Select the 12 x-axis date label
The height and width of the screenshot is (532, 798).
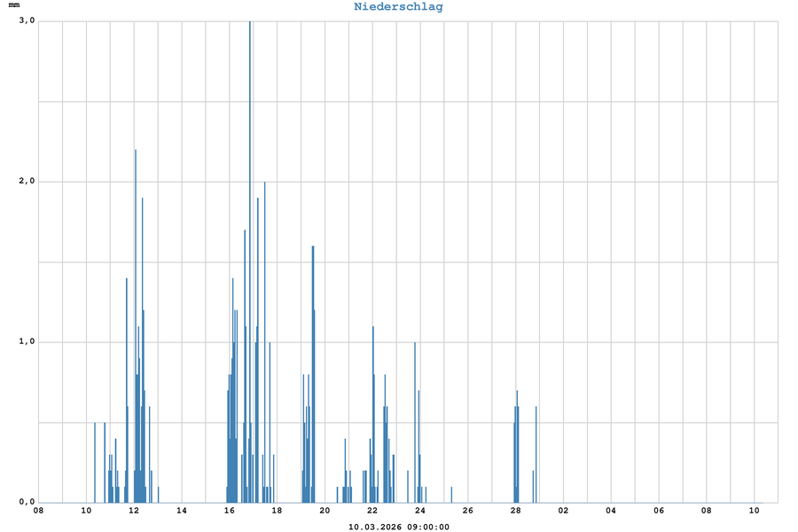(134, 511)
